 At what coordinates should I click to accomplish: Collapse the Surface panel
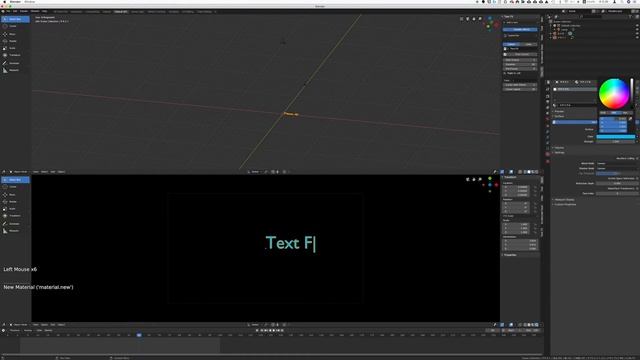click(559, 116)
